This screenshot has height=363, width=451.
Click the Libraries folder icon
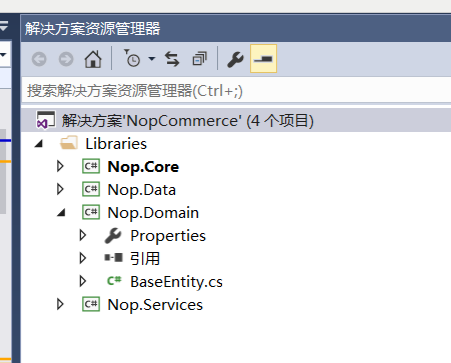(x=69, y=143)
